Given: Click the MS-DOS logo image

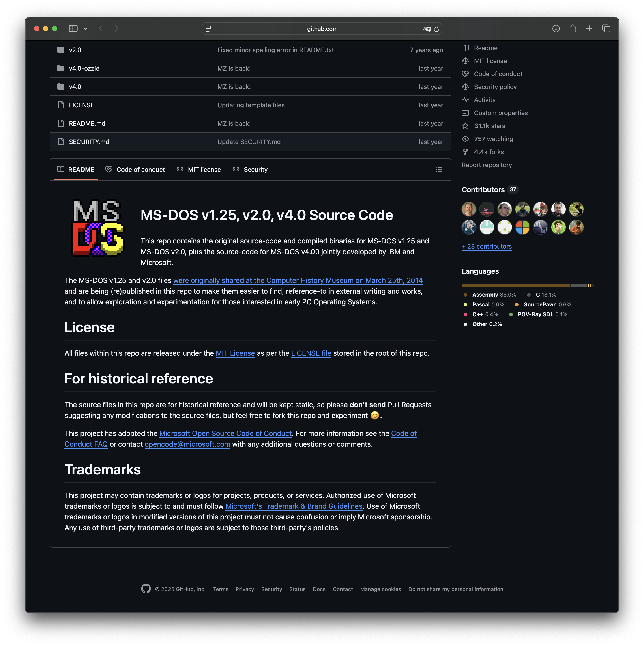Looking at the screenshot, I should pos(97,228).
